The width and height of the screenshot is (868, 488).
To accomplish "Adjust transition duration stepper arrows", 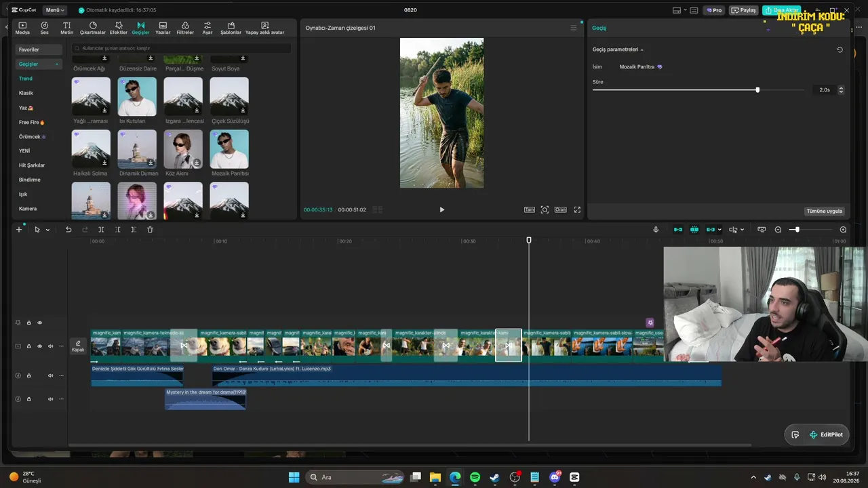I will pos(841,89).
